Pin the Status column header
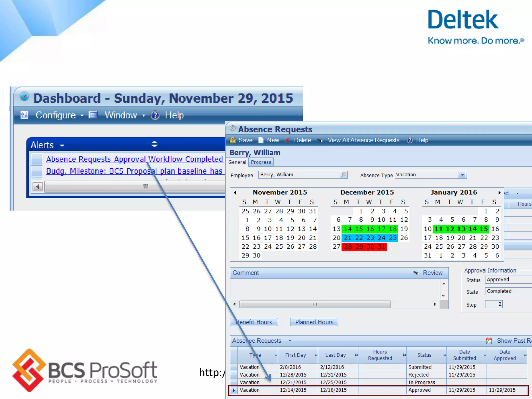This screenshot has width=532, height=399. [444, 355]
